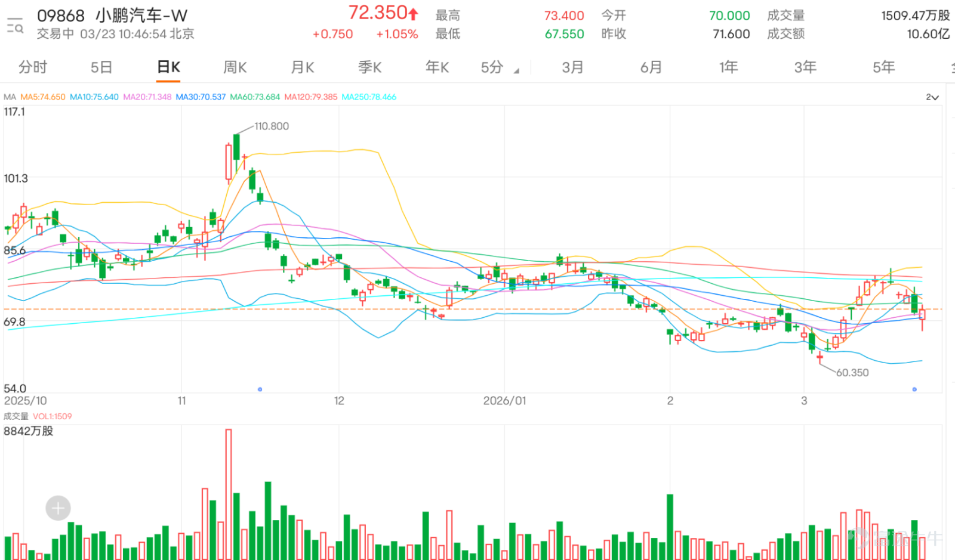Click the MA60:73.684 indicator label
This screenshot has width=955, height=560.
tap(255, 97)
